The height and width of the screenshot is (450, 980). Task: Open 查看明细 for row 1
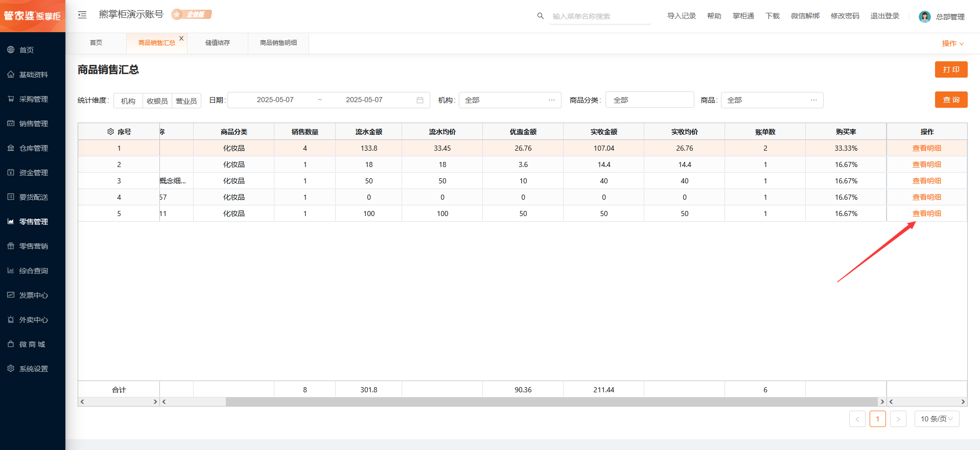click(x=927, y=148)
